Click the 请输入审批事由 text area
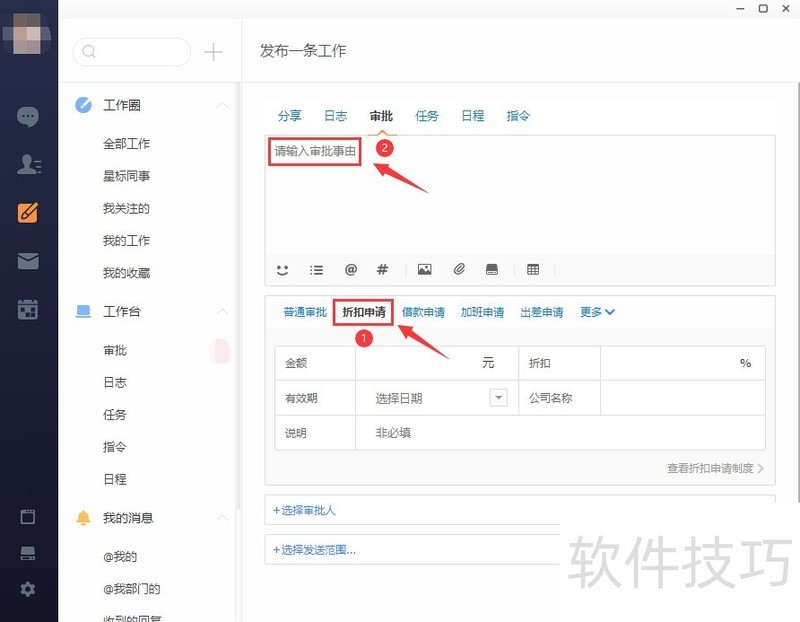The width and height of the screenshot is (800, 622). coord(520,194)
